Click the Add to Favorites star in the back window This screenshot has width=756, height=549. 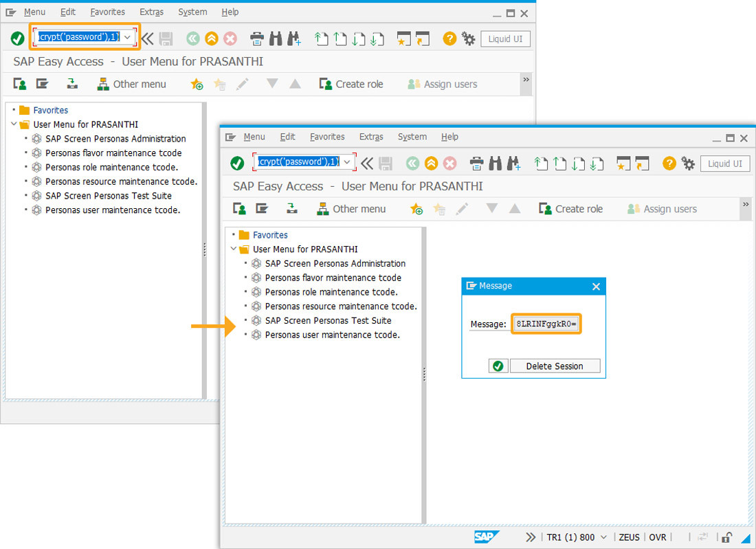point(197,84)
